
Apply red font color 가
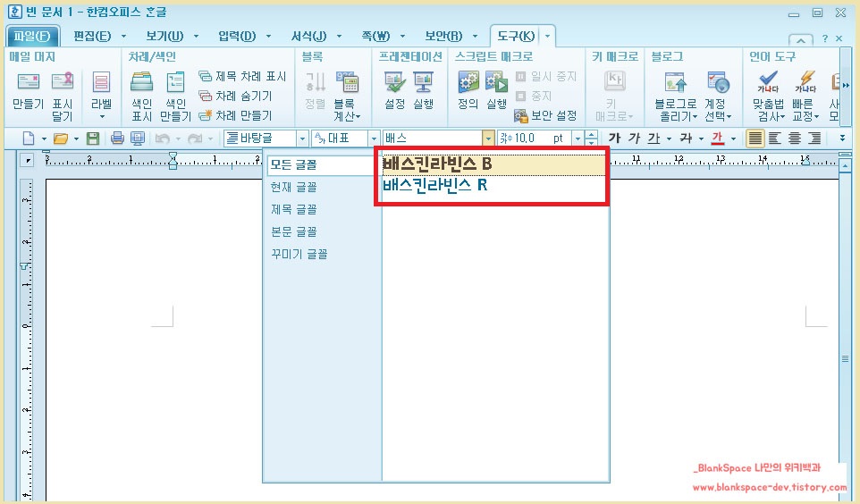click(717, 139)
